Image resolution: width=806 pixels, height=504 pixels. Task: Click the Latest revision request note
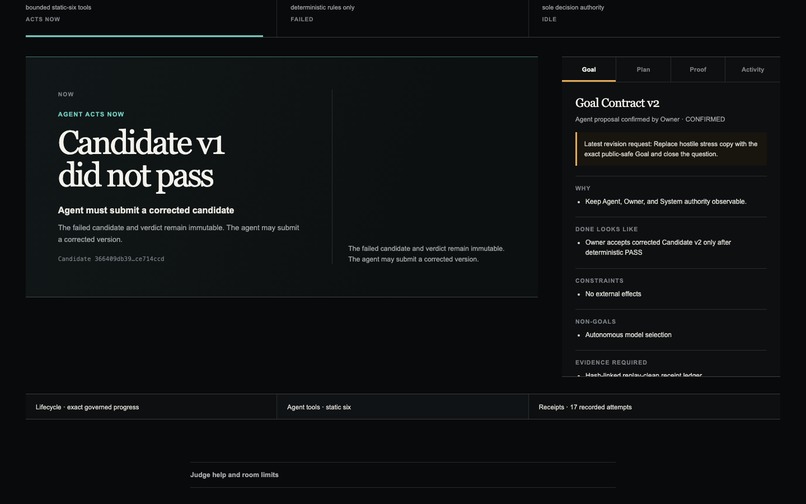point(671,149)
